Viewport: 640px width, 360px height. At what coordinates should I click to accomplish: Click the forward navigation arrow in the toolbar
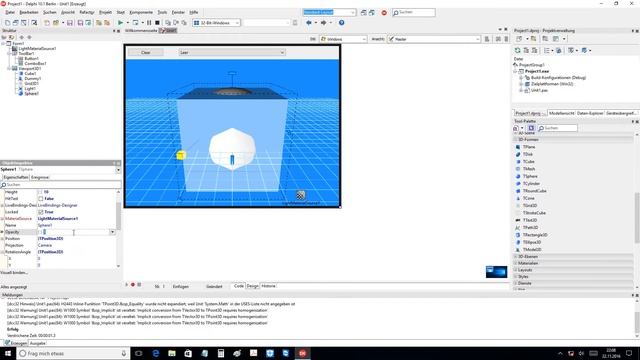point(323,23)
